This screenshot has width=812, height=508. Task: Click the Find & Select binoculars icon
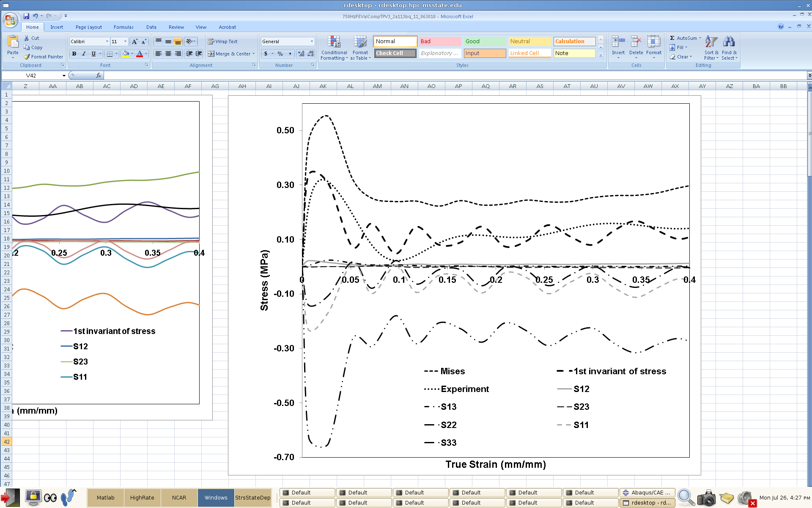click(729, 42)
